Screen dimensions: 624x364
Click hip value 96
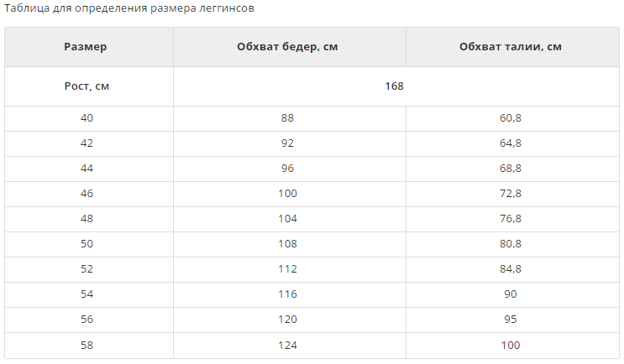(x=287, y=169)
